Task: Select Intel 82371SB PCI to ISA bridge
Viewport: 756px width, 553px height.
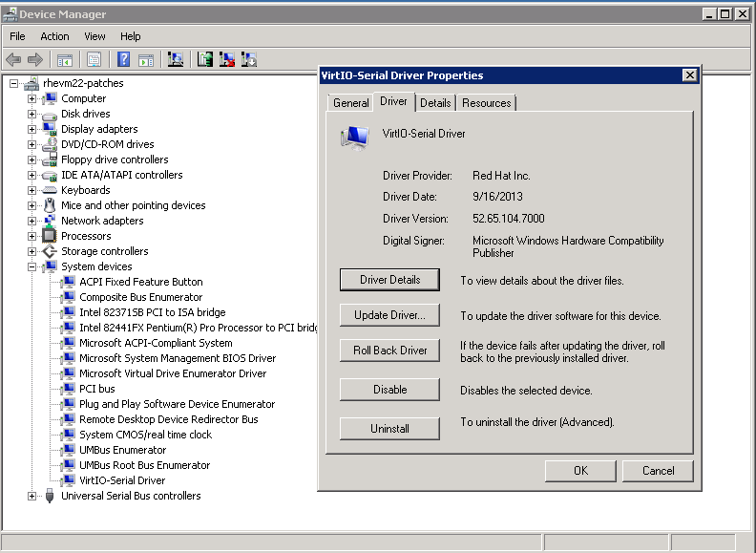Action: pos(153,312)
